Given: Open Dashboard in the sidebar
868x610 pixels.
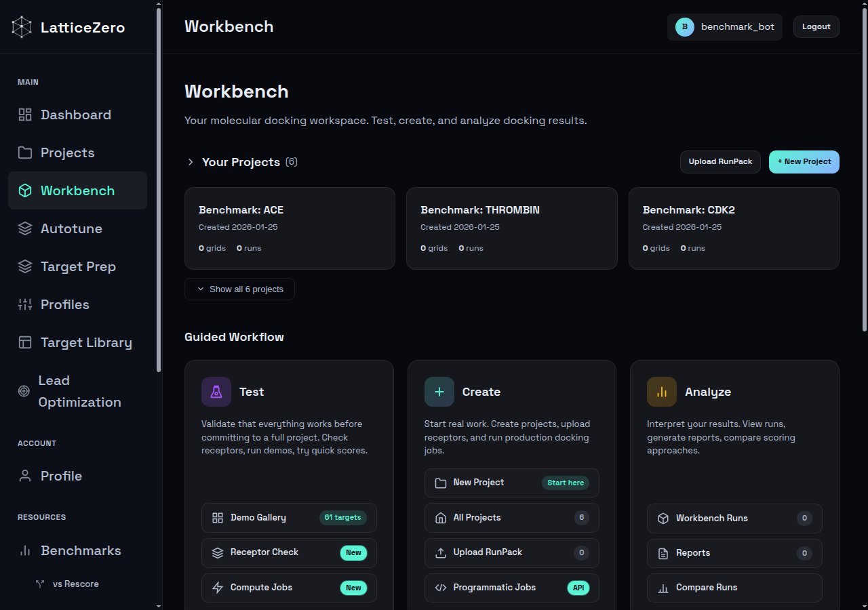Looking at the screenshot, I should point(77,115).
